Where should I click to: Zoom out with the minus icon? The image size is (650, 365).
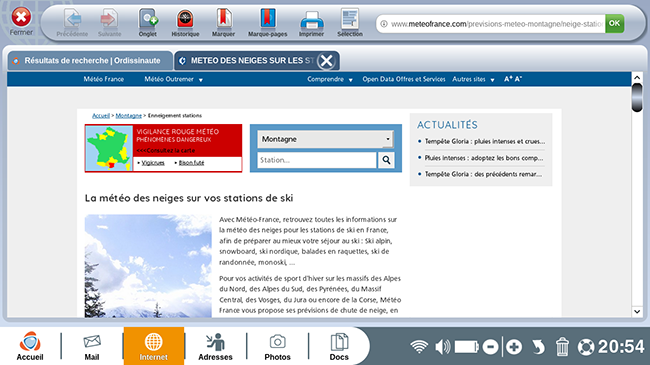(x=490, y=347)
